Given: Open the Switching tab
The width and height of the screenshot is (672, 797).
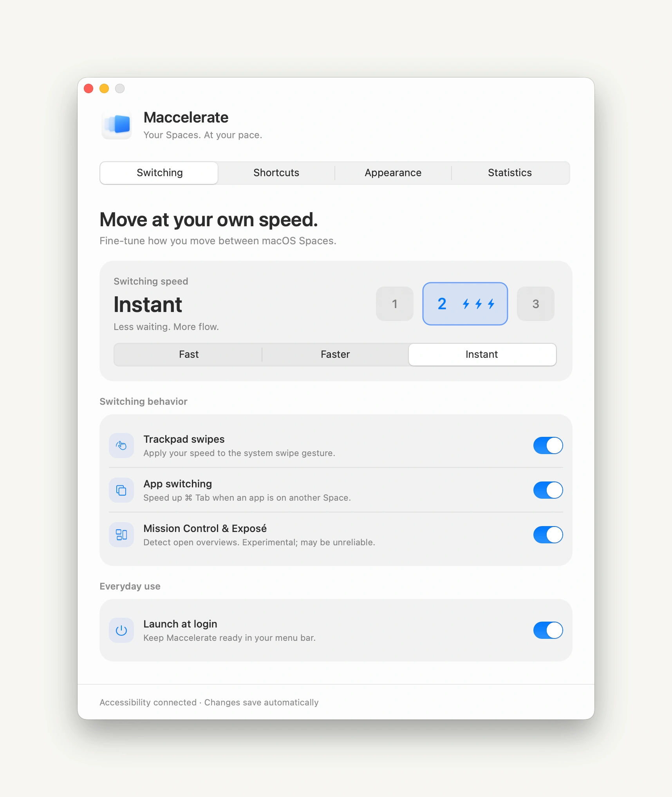Looking at the screenshot, I should pos(159,173).
